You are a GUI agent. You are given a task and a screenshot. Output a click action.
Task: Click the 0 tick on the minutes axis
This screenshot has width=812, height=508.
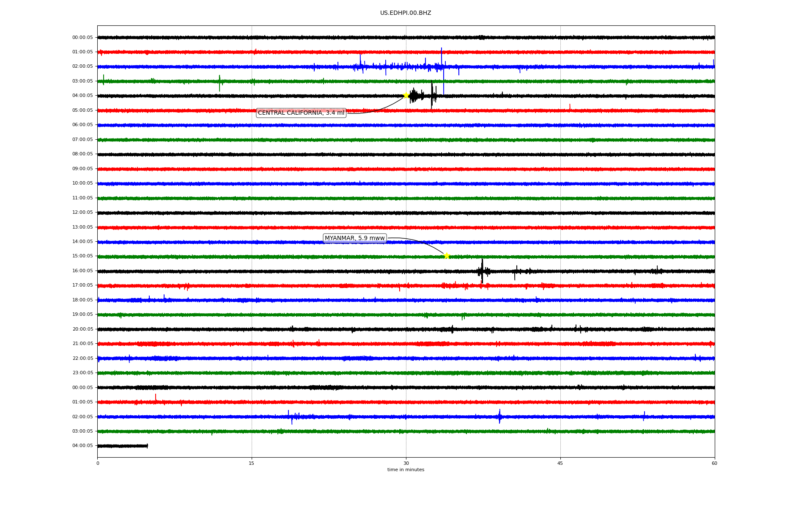pos(98,463)
